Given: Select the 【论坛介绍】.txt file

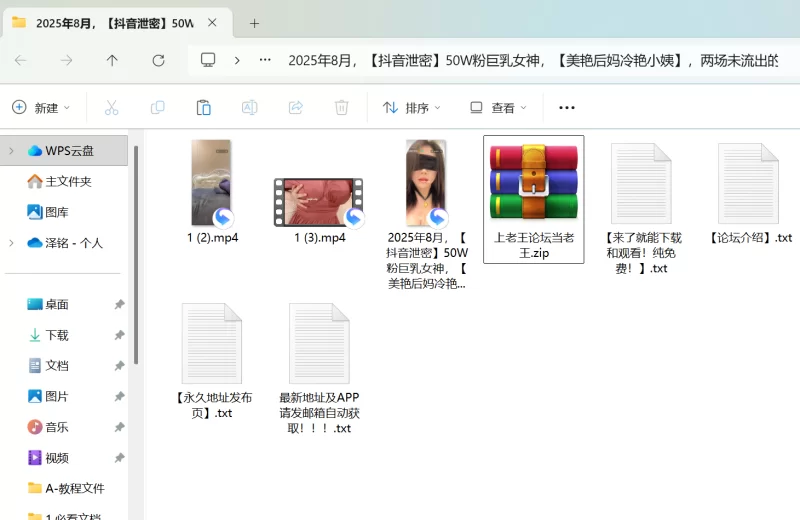Looking at the screenshot, I should (749, 190).
